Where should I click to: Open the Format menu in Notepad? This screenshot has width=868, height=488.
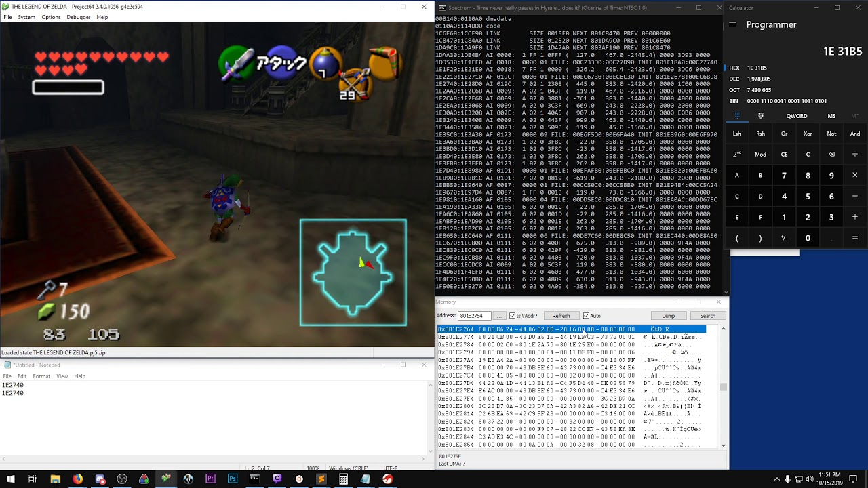(41, 376)
